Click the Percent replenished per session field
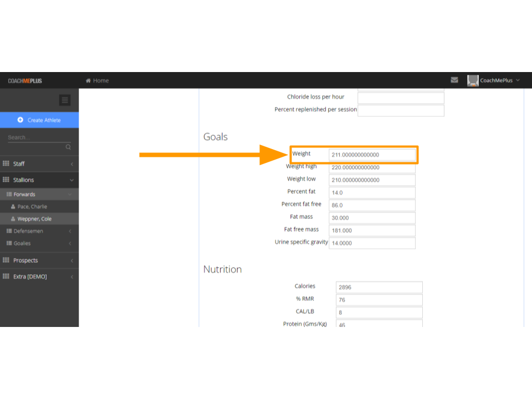 (x=401, y=110)
